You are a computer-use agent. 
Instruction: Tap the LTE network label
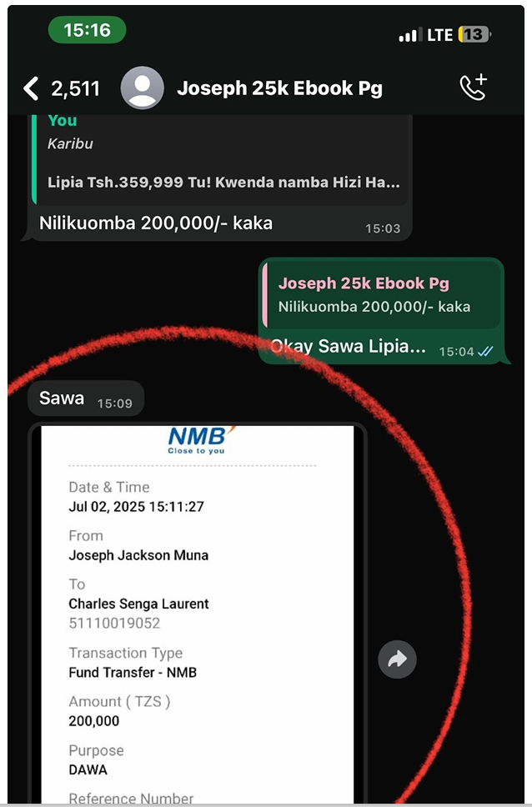439,35
